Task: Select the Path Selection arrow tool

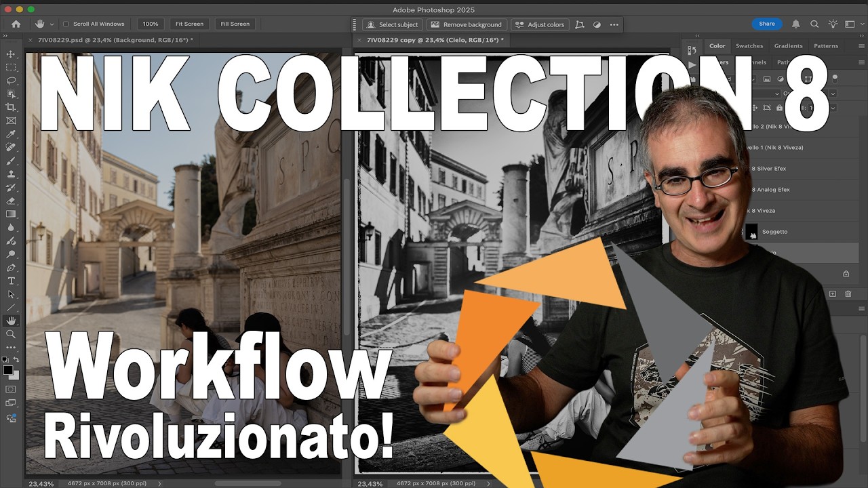Action: [11, 294]
